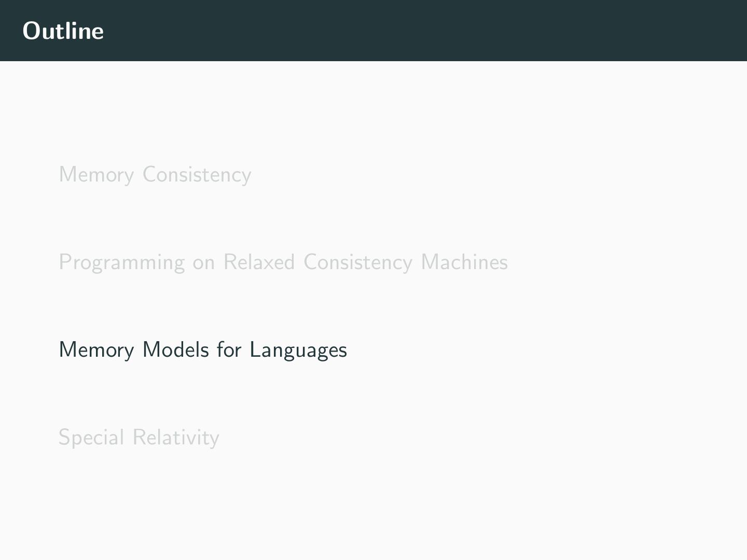Click the word Special in the last entry
This screenshot has height=560, width=747.
(x=91, y=438)
